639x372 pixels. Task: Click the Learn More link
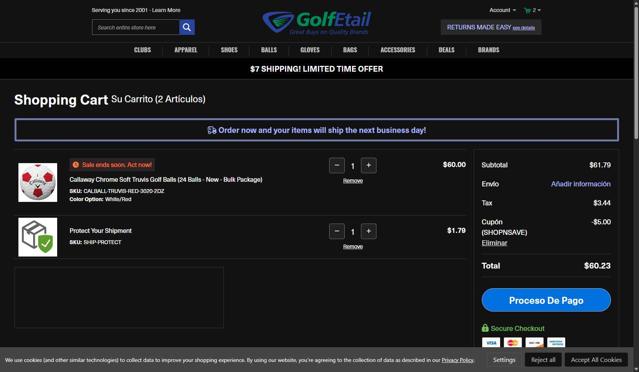tap(166, 10)
